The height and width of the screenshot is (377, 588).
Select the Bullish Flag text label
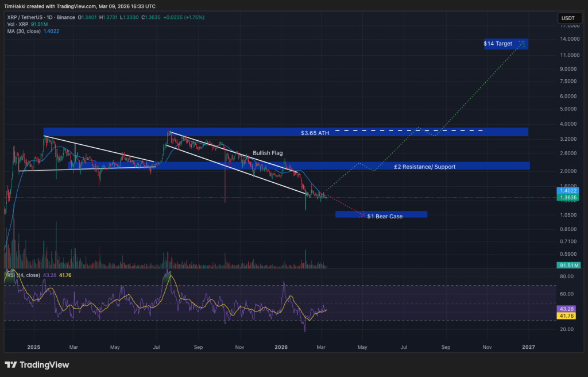coord(268,153)
